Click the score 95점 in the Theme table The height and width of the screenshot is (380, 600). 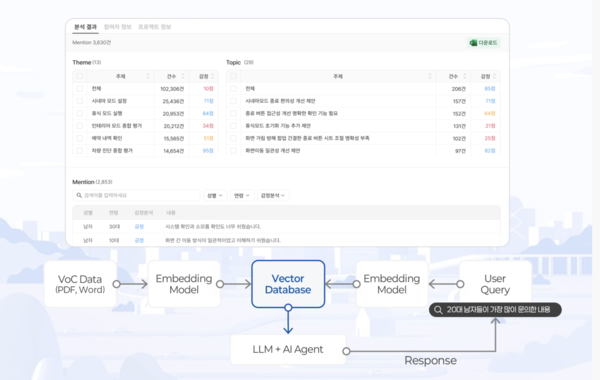click(208, 151)
